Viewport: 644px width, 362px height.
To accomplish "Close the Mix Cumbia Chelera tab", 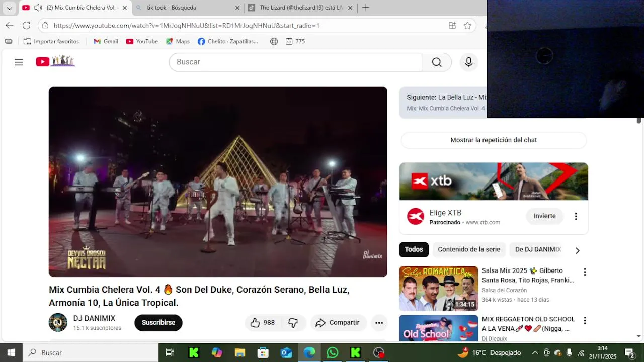I will tap(125, 8).
